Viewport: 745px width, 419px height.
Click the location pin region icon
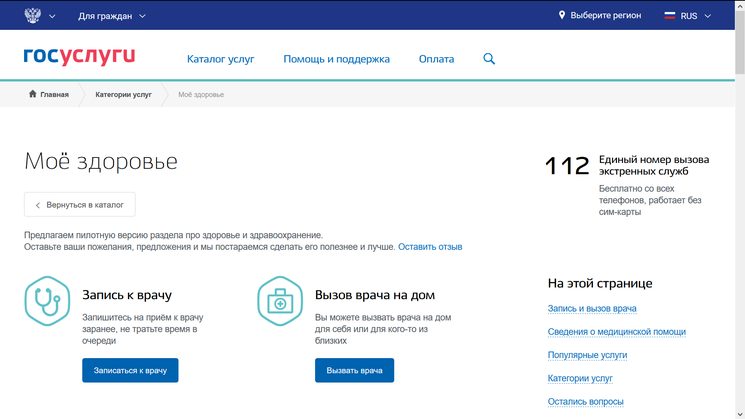pos(562,16)
